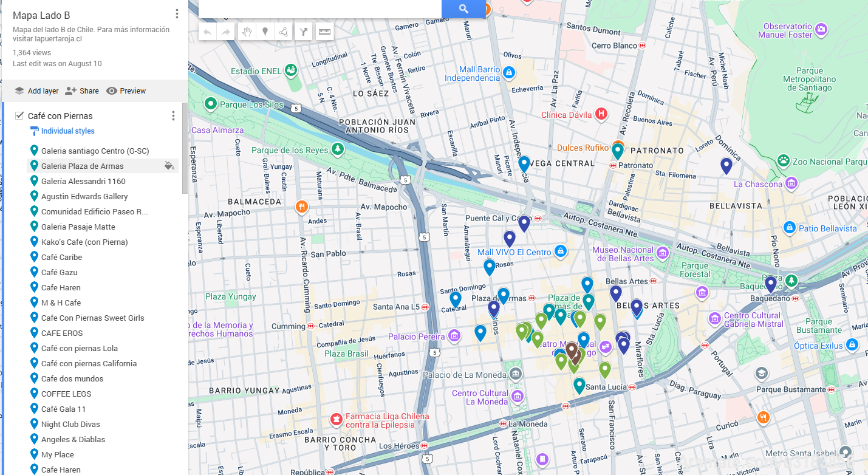Click the Parque de los Reyes tree icon
Image resolution: width=868 pixels, height=475 pixels.
tap(338, 149)
